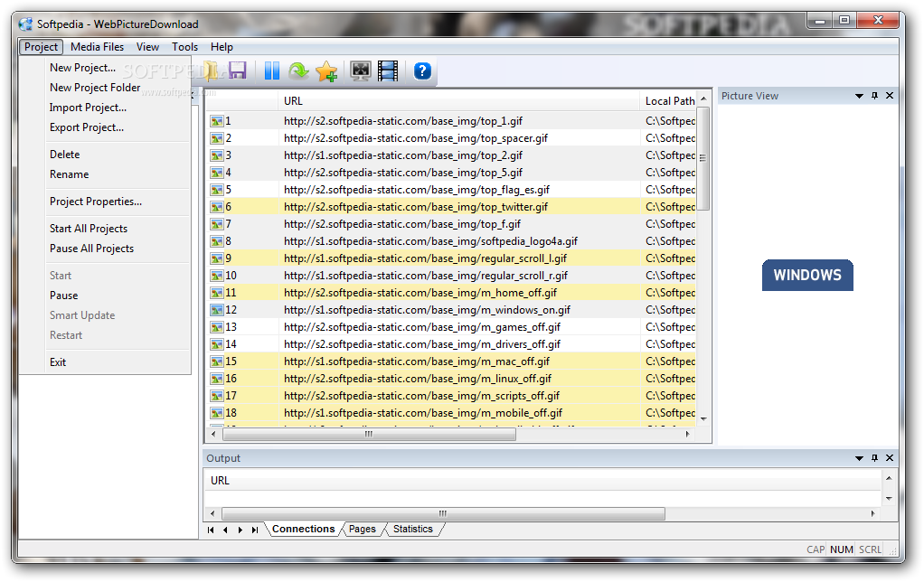Screen dimensions: 924x582
Task: Click the image icon in row 6
Action: pos(217,207)
